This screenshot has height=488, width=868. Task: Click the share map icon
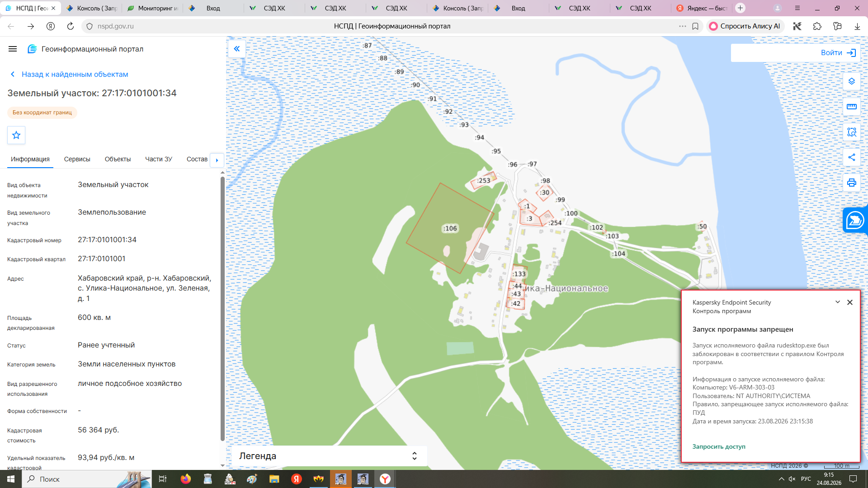(x=852, y=157)
